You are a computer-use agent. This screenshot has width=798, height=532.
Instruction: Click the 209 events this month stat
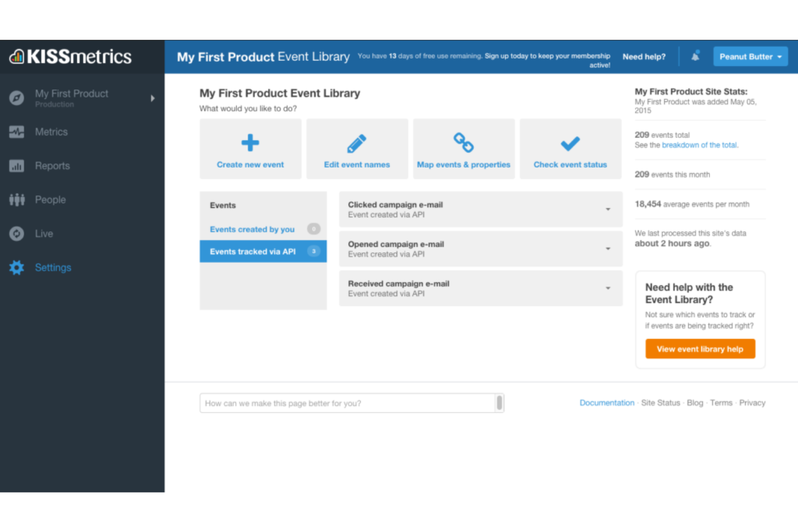672,175
